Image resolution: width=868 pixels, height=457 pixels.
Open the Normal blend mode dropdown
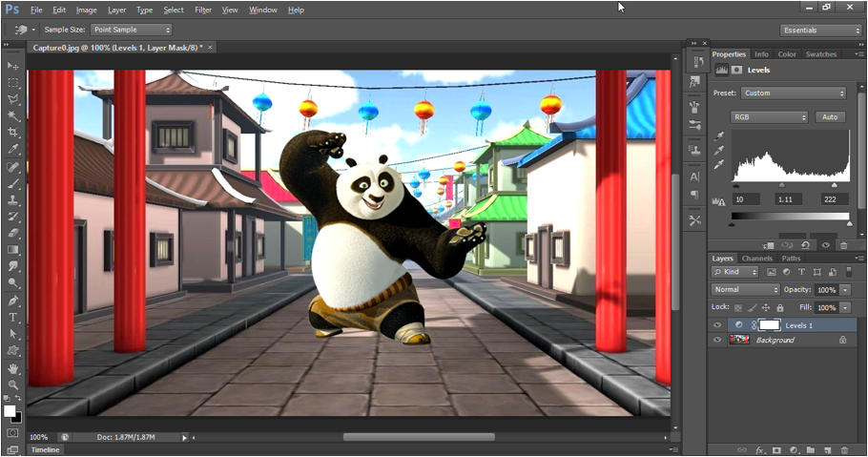pos(745,290)
